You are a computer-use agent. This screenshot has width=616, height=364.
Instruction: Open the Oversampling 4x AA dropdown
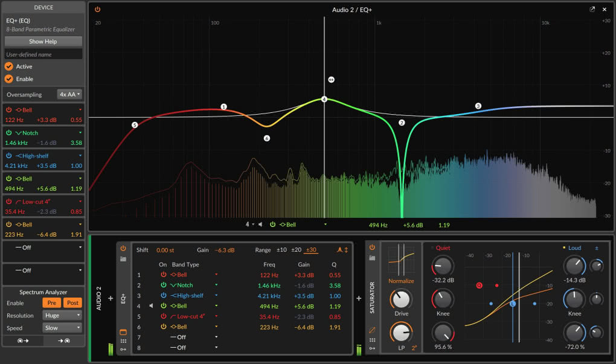pyautogui.click(x=69, y=94)
